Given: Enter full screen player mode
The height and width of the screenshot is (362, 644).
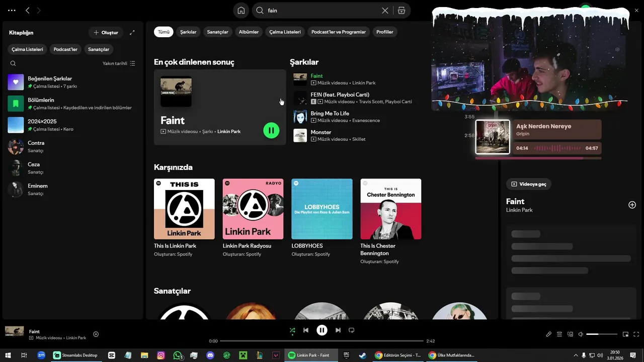Looking at the screenshot, I should tap(636, 334).
